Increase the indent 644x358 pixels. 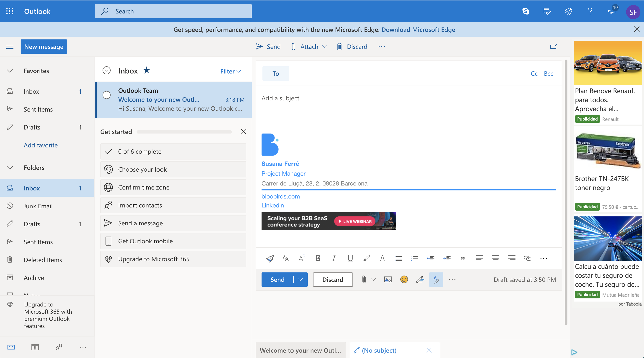447,258
